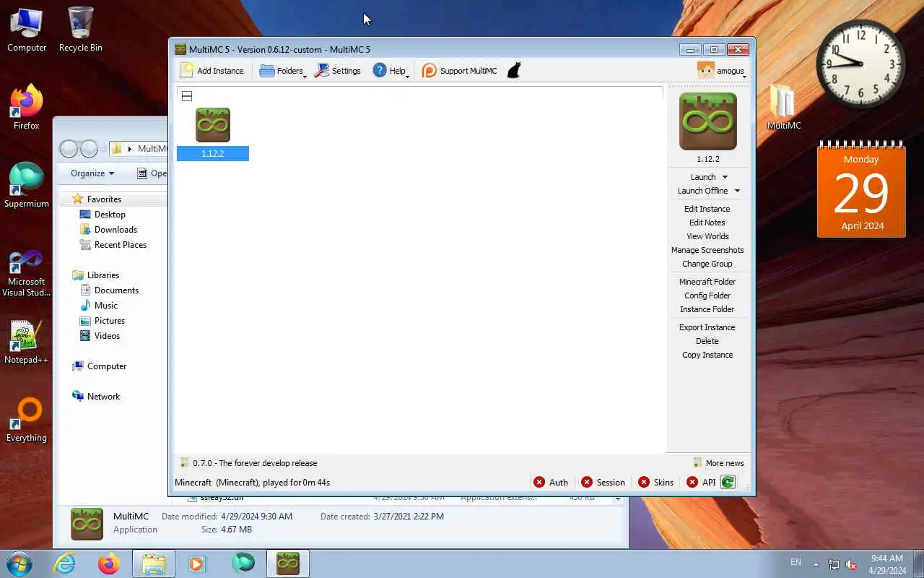Open the Recycle Bin desktop icon
Image resolution: width=924 pixels, height=578 pixels.
pos(81,30)
